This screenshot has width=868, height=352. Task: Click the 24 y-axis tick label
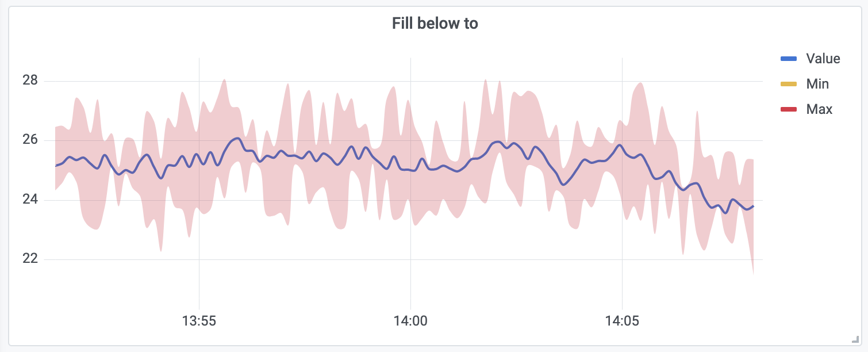tap(30, 200)
